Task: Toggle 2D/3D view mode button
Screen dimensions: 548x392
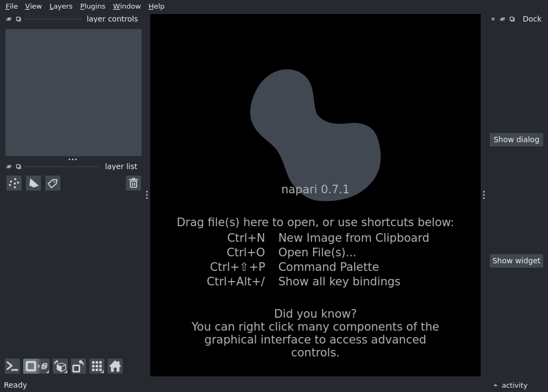Action: [37, 367]
